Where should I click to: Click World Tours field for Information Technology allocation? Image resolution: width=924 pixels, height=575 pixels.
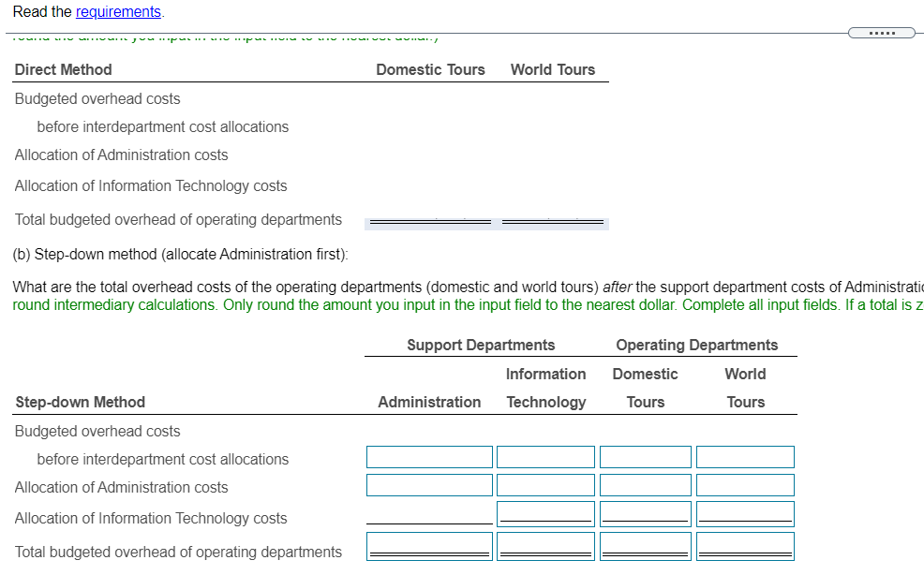745,513
